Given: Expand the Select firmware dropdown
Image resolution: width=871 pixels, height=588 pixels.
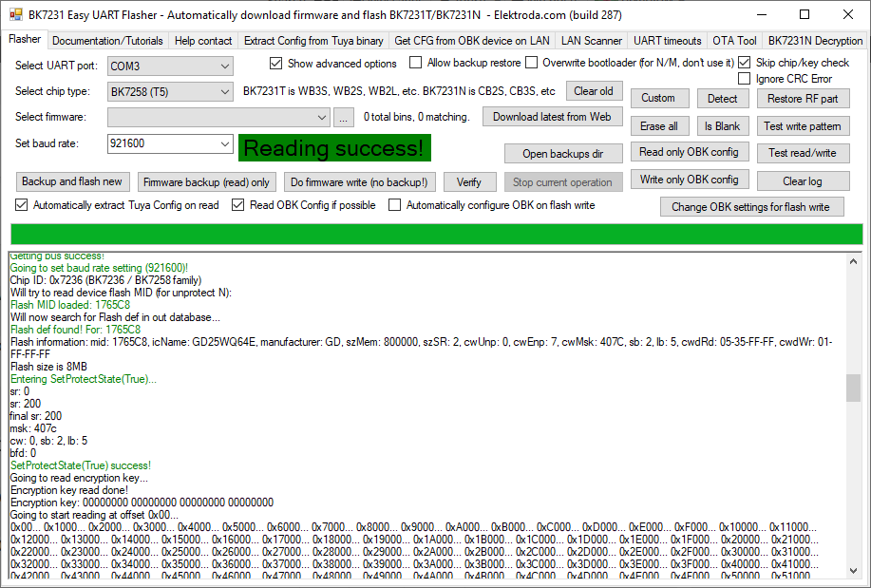Looking at the screenshot, I should tap(321, 117).
